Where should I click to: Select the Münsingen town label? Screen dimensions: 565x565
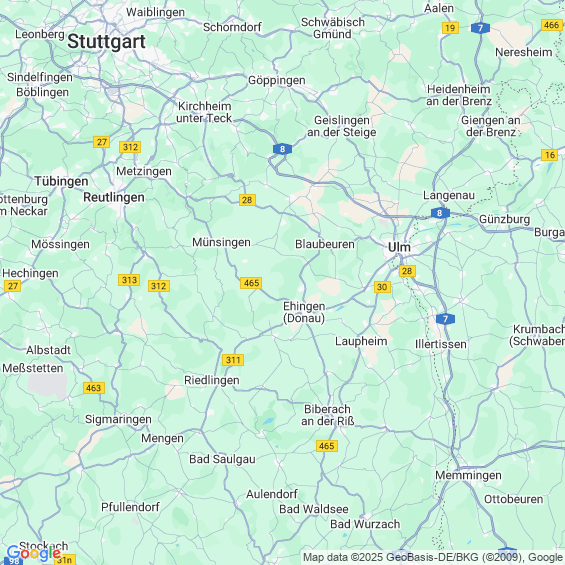[x=221, y=242]
